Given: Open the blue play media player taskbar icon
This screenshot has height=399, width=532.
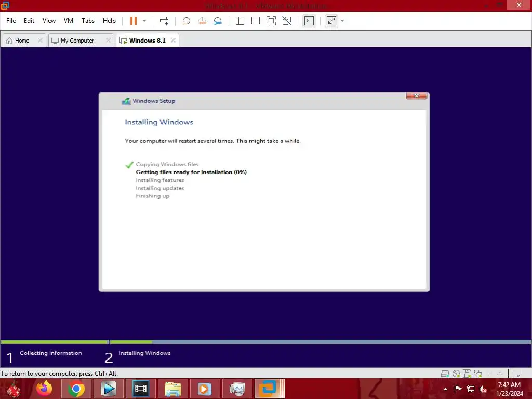Looking at the screenshot, I should 109,389.
